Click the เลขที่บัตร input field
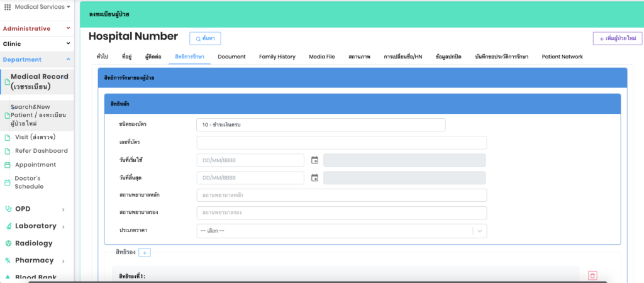644x283 pixels. (341, 143)
